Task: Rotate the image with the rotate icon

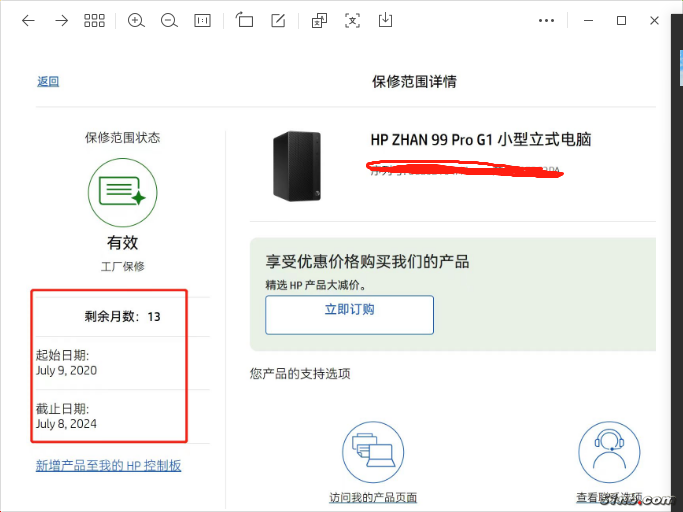Action: [x=244, y=20]
